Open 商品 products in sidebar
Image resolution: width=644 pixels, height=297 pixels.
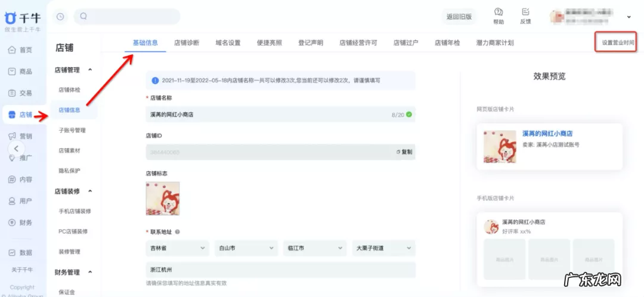(20, 72)
